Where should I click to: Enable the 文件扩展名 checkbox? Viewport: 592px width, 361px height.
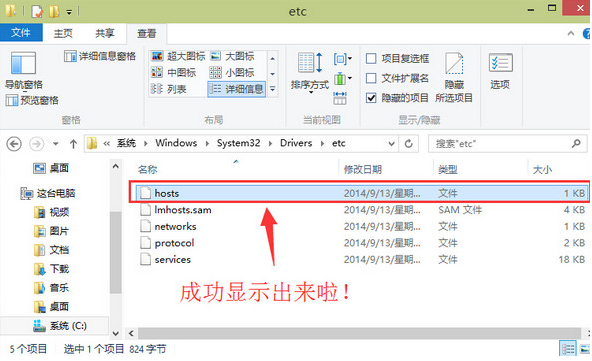coord(371,78)
